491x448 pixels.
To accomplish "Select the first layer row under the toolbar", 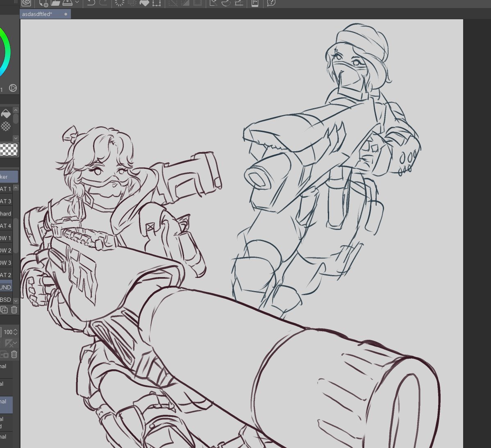I will click(6, 369).
